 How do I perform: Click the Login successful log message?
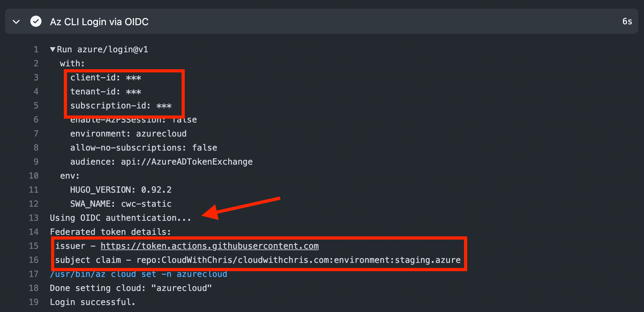point(92,302)
